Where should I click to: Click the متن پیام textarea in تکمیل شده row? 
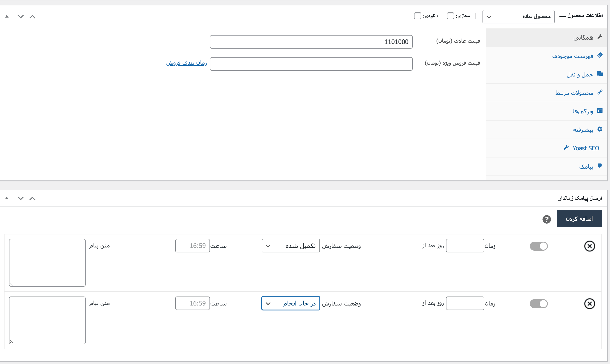(x=47, y=263)
